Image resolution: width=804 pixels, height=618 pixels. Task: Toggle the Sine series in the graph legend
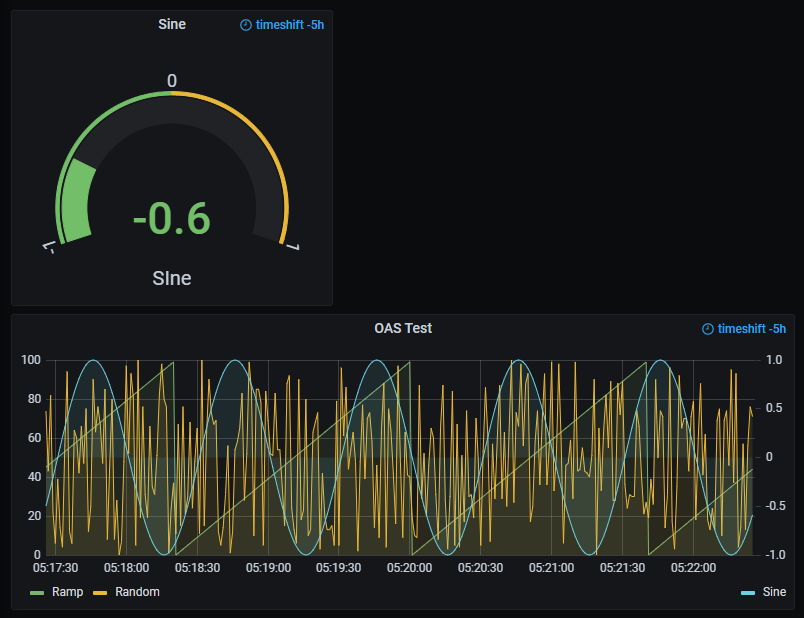coord(774,592)
